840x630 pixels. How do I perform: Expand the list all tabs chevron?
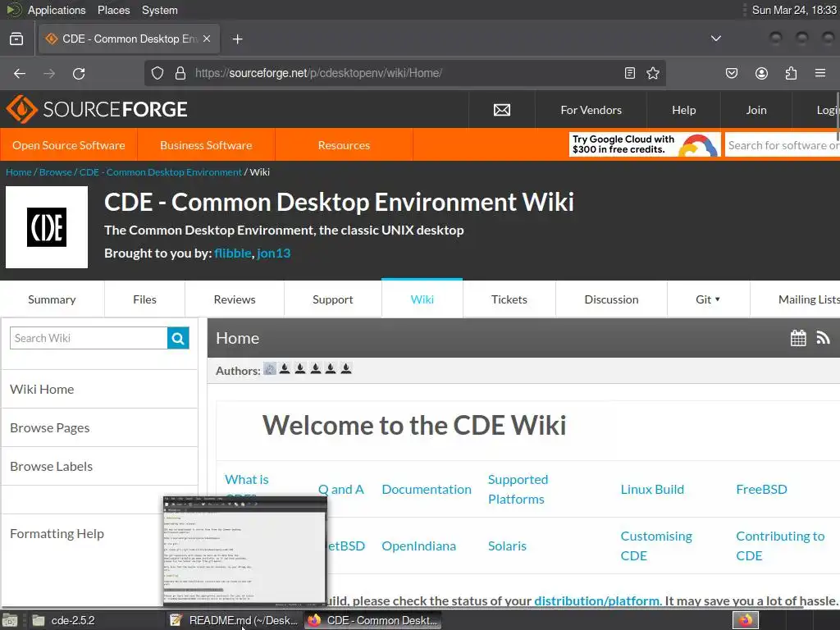point(715,39)
